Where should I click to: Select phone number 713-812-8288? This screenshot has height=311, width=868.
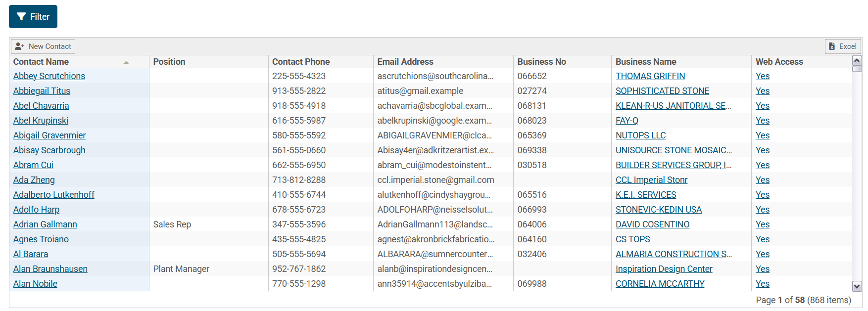(x=299, y=180)
